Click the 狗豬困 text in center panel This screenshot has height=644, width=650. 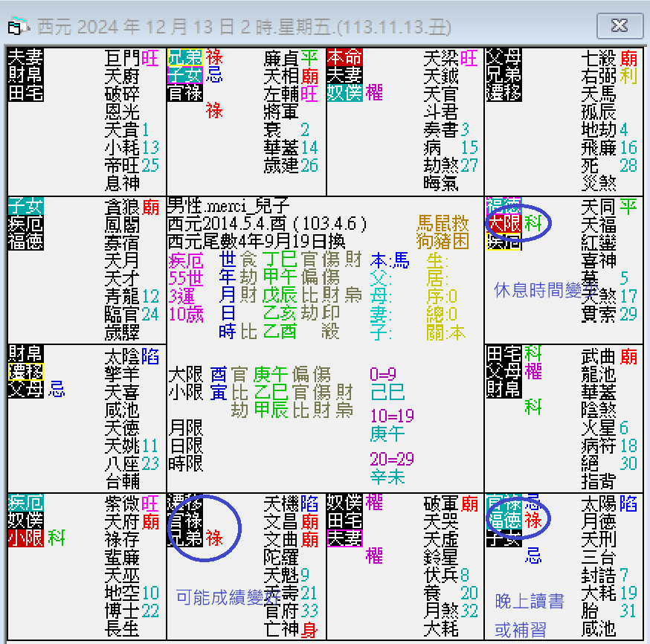[x=443, y=242]
